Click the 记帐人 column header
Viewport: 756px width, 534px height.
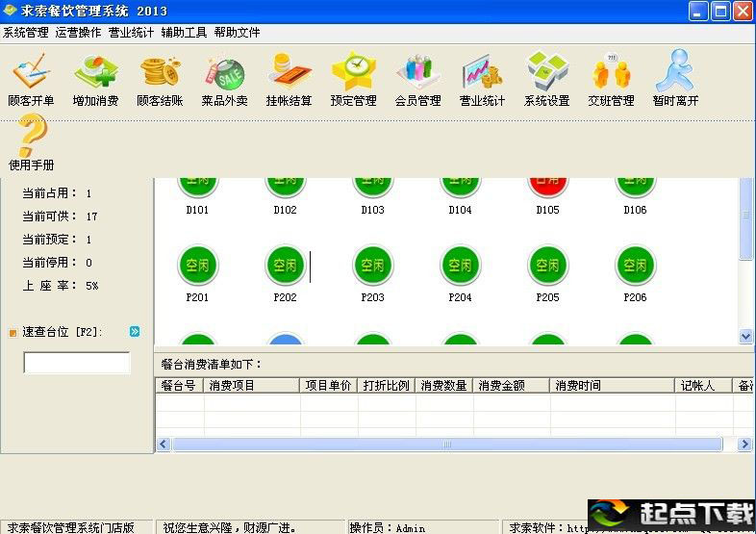click(703, 386)
